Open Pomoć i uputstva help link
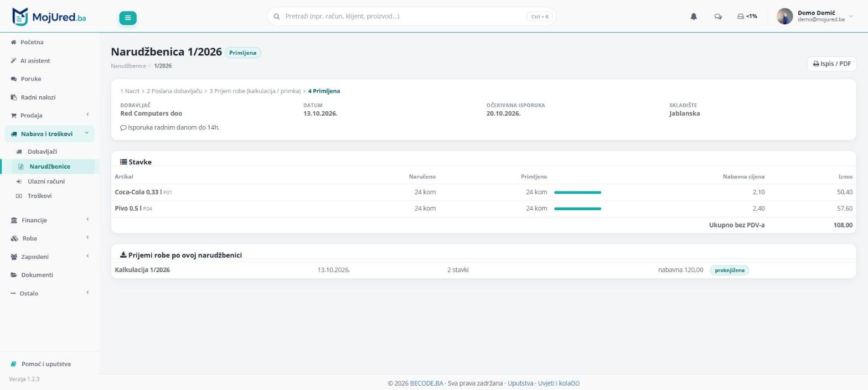The width and height of the screenshot is (868, 390). [x=46, y=364]
